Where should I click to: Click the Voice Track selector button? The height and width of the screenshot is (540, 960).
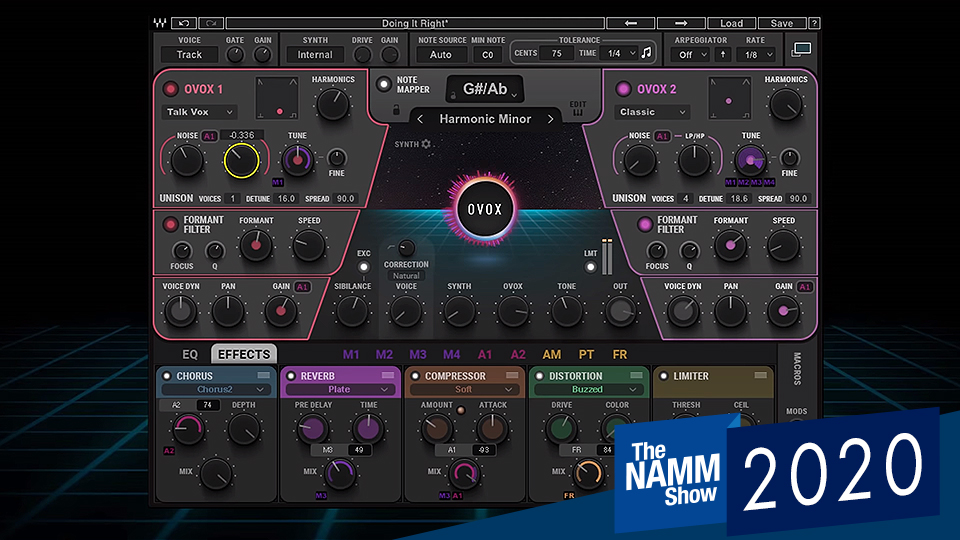189,54
